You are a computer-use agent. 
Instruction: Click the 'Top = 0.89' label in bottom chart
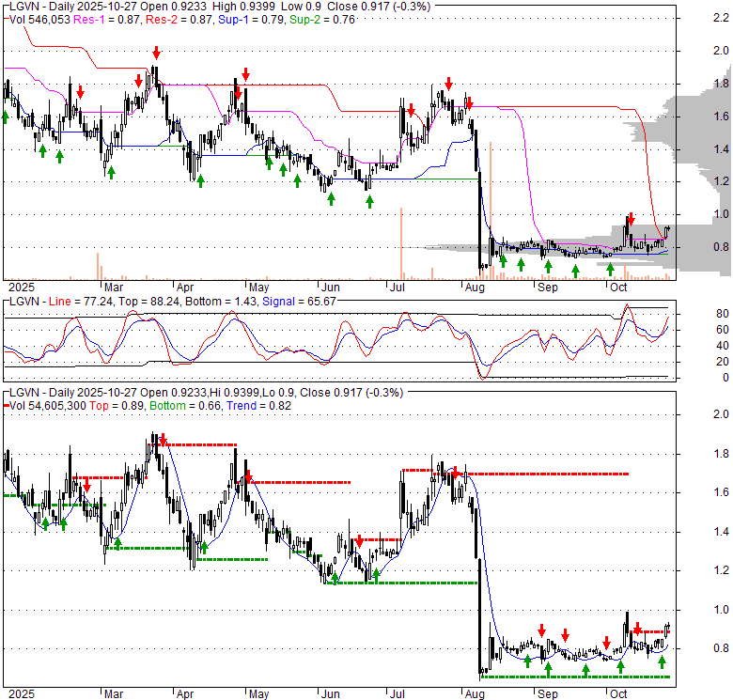pyautogui.click(x=117, y=406)
